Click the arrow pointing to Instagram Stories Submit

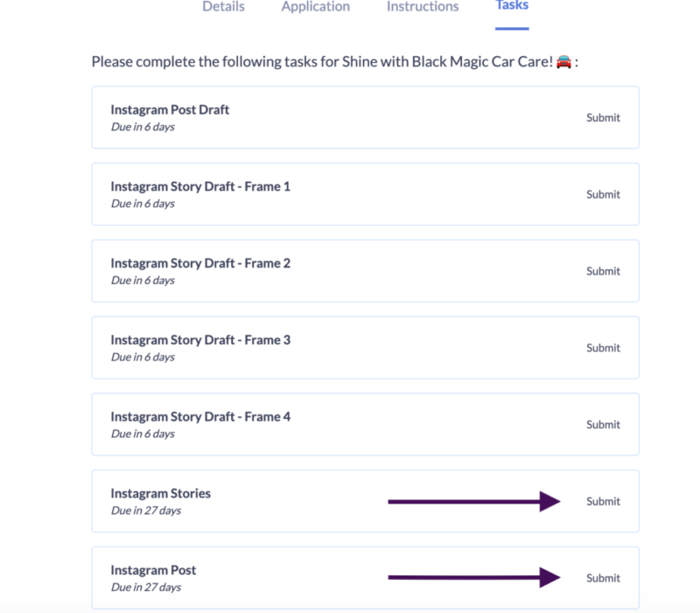coord(474,501)
